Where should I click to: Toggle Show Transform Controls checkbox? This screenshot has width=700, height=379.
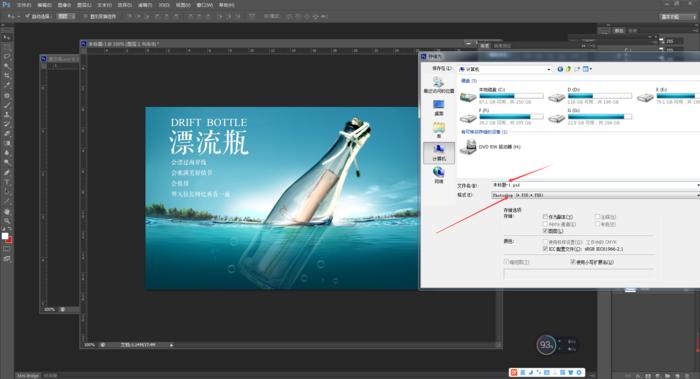(85, 16)
